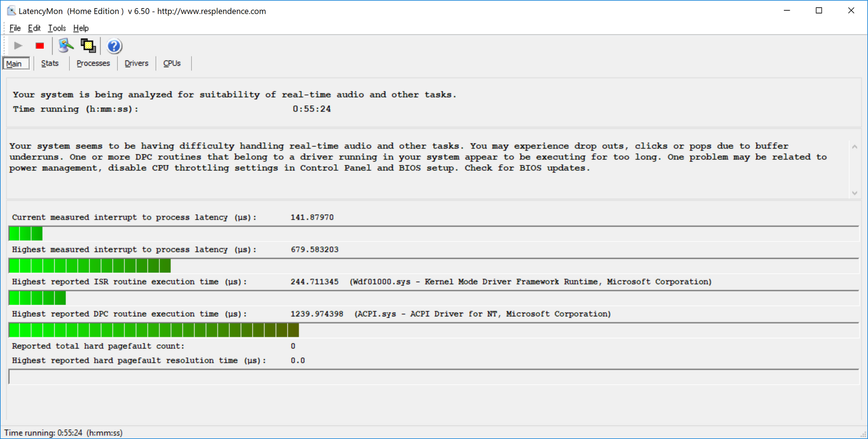This screenshot has width=868, height=439.
Task: Click the pagefault resolution time value 0.0
Action: [x=298, y=360]
